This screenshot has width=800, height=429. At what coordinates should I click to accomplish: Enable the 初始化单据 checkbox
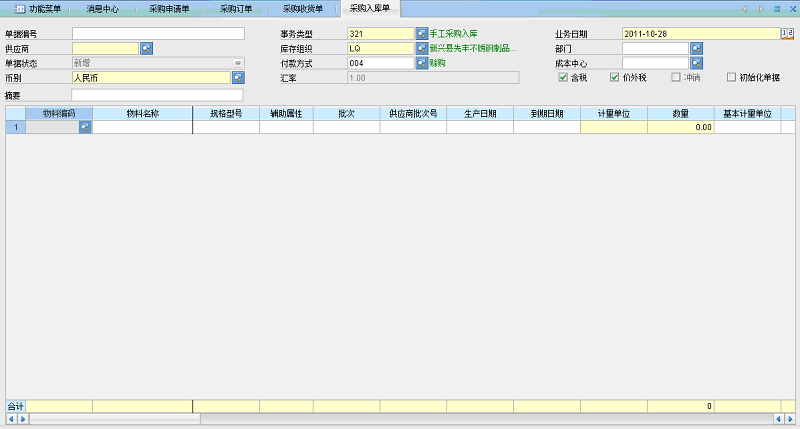(731, 77)
